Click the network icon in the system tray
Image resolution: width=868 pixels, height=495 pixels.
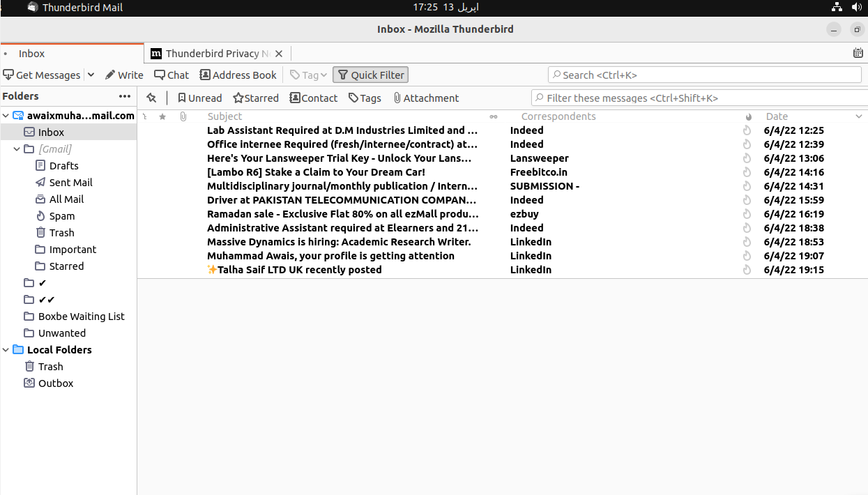[837, 7]
